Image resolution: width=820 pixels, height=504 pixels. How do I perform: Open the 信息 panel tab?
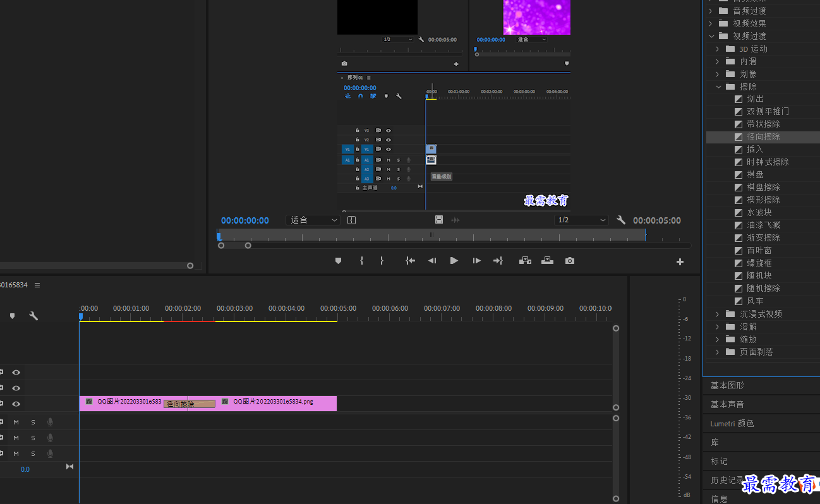[719, 499]
